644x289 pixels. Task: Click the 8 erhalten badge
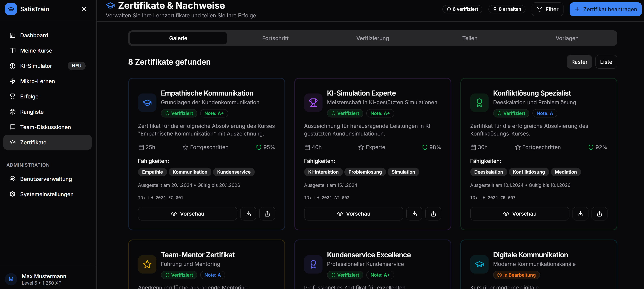507,9
